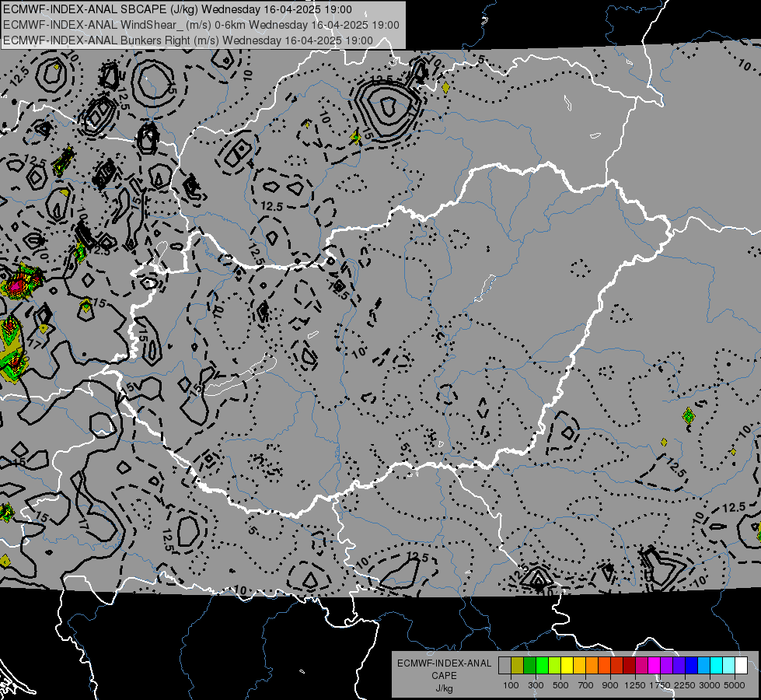761x700 pixels.
Task: Select the bright green swatch after 300
Action: click(542, 666)
